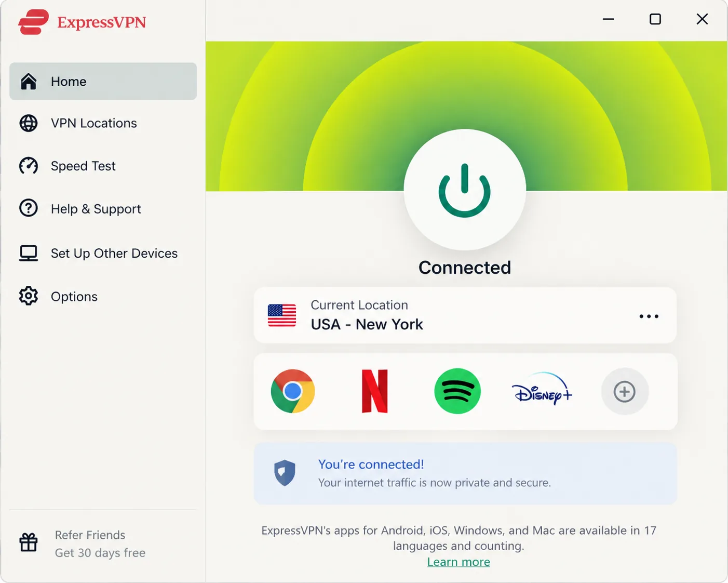Open Help & Support
This screenshot has height=583, width=728.
(x=103, y=208)
